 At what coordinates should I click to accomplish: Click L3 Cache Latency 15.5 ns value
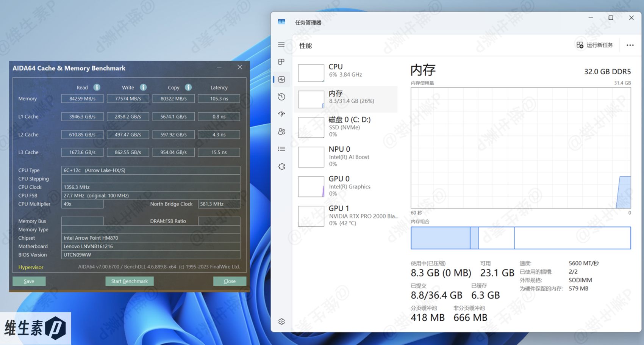pyautogui.click(x=219, y=152)
